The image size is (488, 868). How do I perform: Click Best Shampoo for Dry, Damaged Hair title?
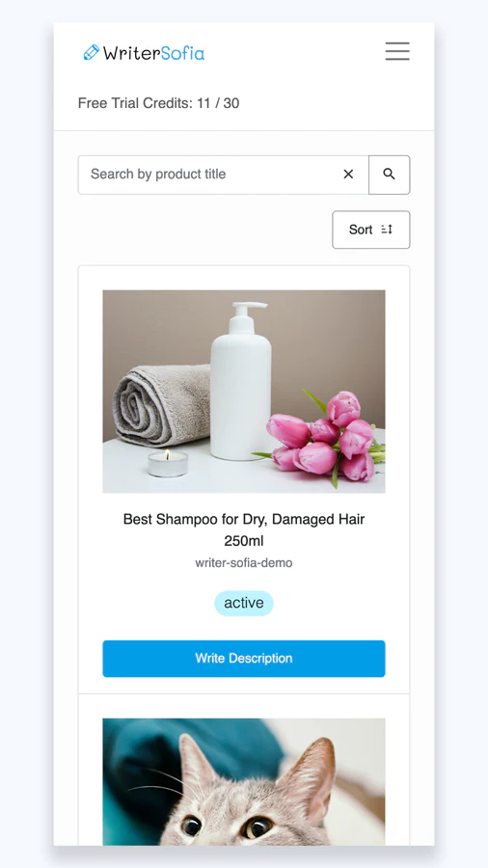tap(243, 529)
